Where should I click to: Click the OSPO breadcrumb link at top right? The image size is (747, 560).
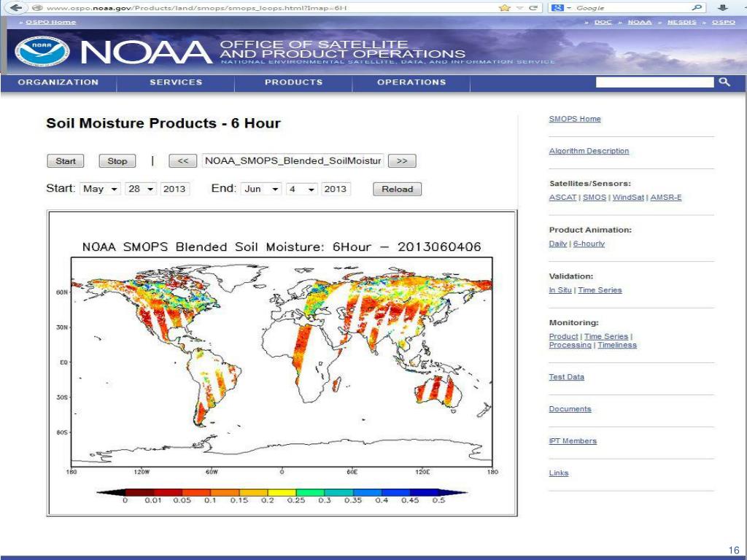coord(724,23)
